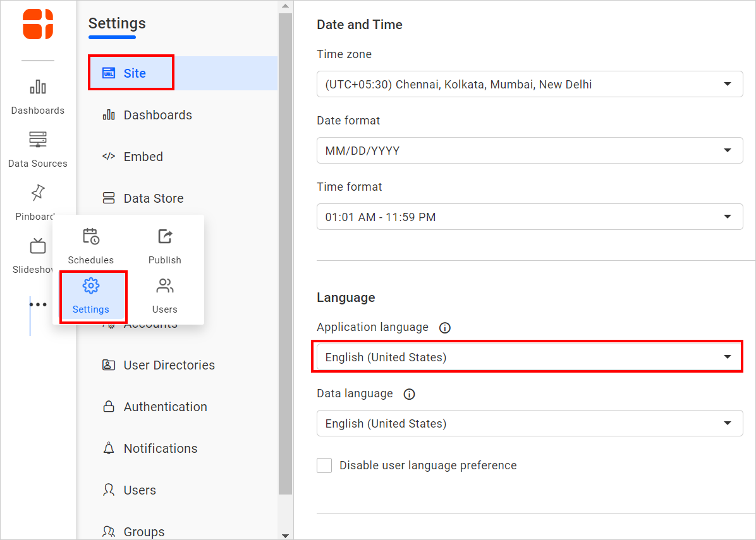
Task: Select the Slideshows sidebar icon
Action: (38, 253)
